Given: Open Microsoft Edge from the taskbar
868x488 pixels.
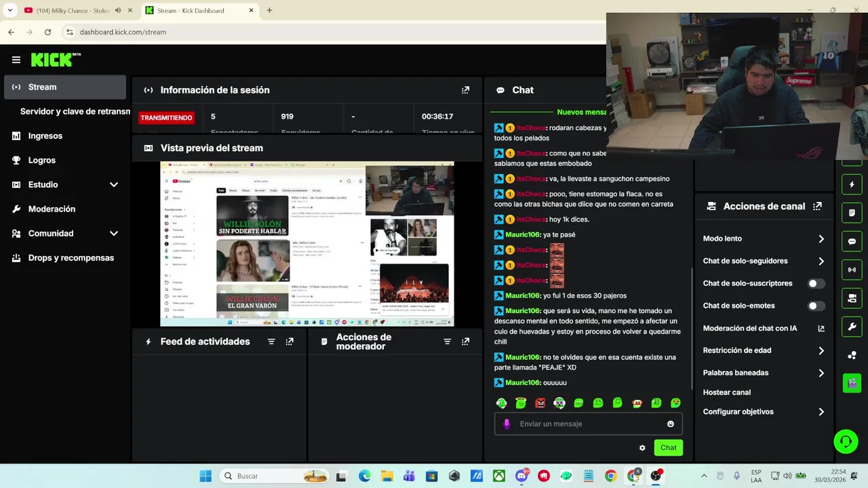Looking at the screenshot, I should pyautogui.click(x=364, y=476).
